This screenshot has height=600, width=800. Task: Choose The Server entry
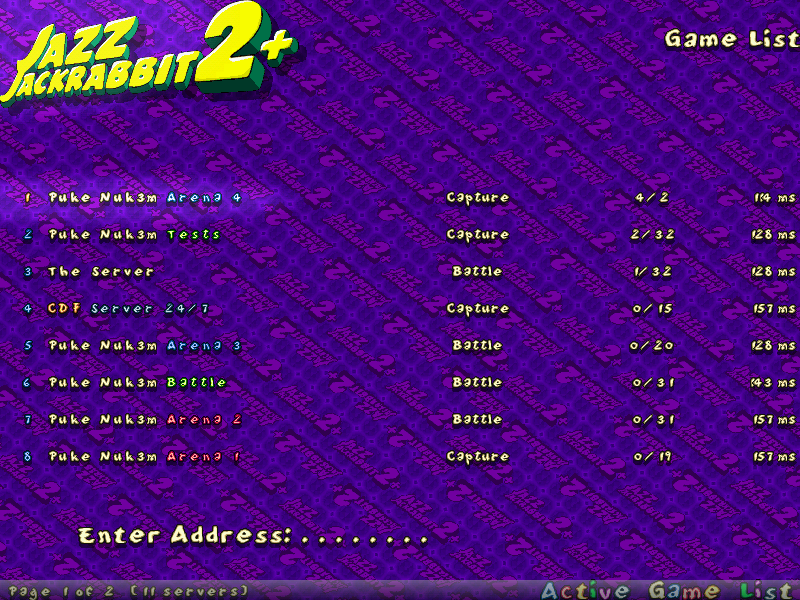pyautogui.click(x=101, y=271)
